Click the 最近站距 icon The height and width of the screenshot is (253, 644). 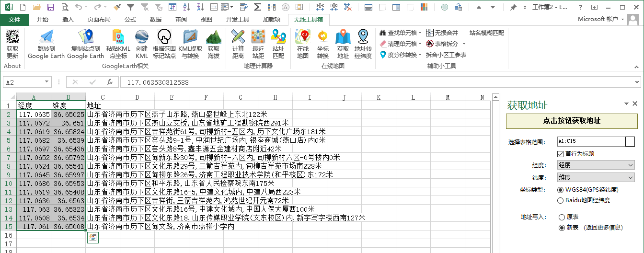coord(258,36)
